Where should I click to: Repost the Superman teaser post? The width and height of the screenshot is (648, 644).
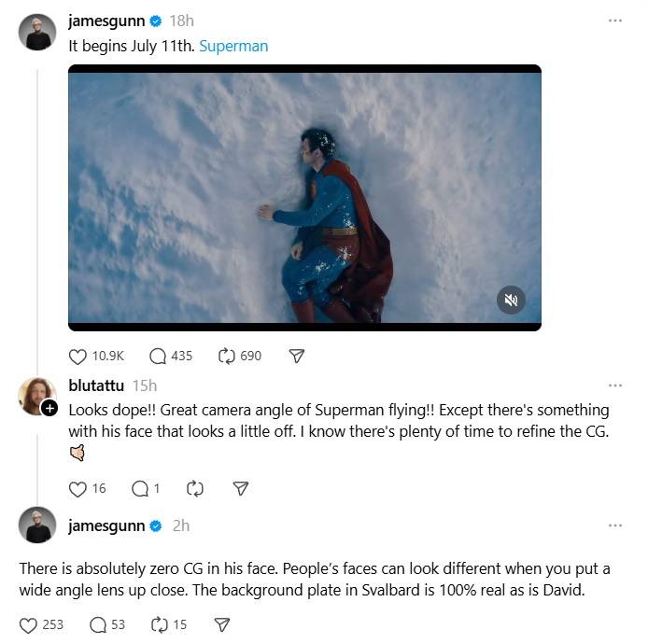226,356
